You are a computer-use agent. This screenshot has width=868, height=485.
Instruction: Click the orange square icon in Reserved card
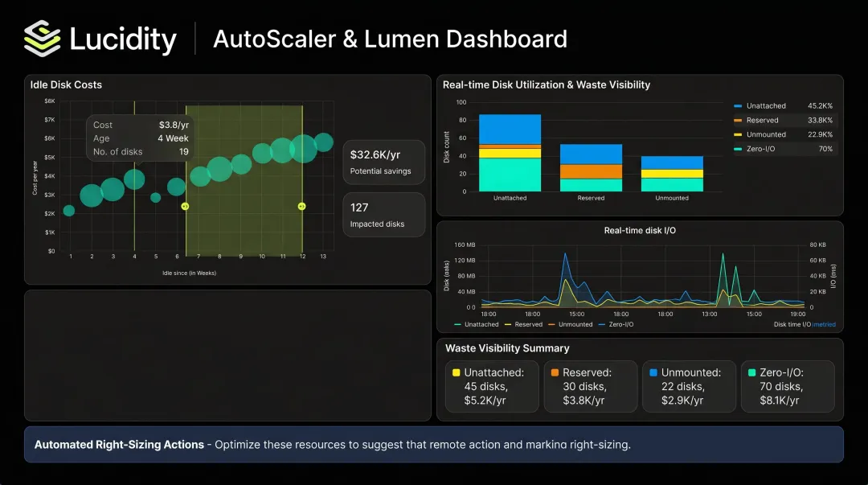(x=555, y=372)
